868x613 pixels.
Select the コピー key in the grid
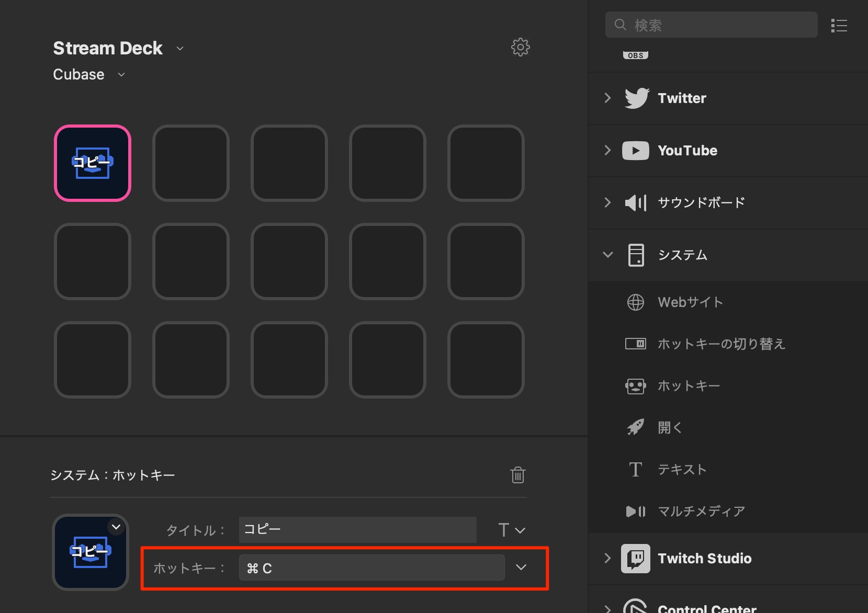click(x=93, y=163)
